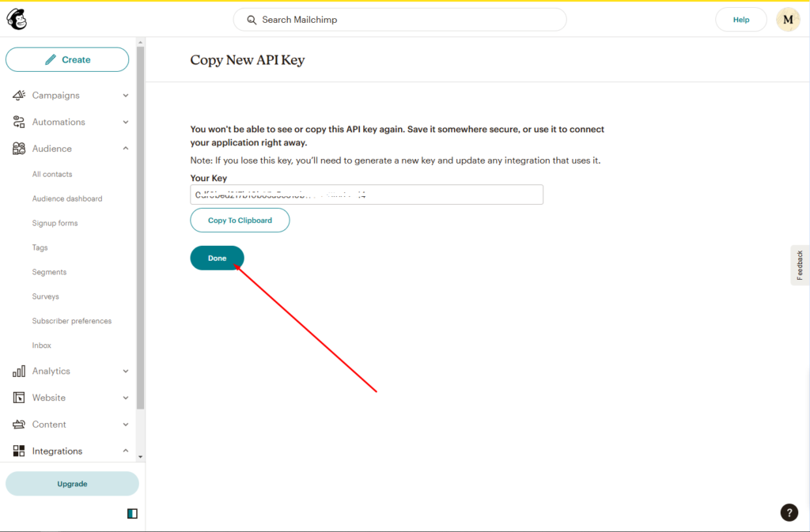Click the Content menu label
Viewport: 810px width, 532px height.
click(49, 424)
